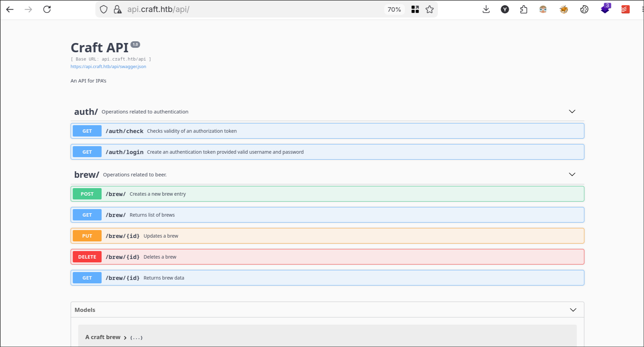
Task: Click 'Base URL: api.craft.htb/api' text
Action: [x=111, y=59]
